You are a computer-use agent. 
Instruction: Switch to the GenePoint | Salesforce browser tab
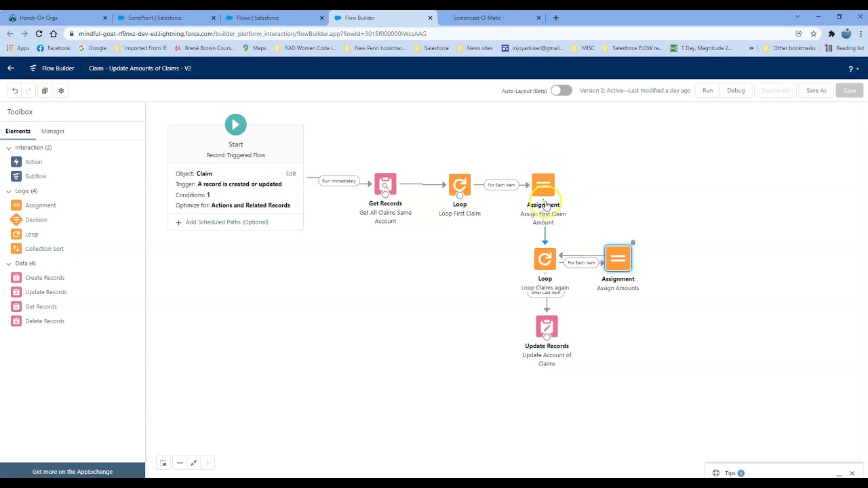point(166,18)
